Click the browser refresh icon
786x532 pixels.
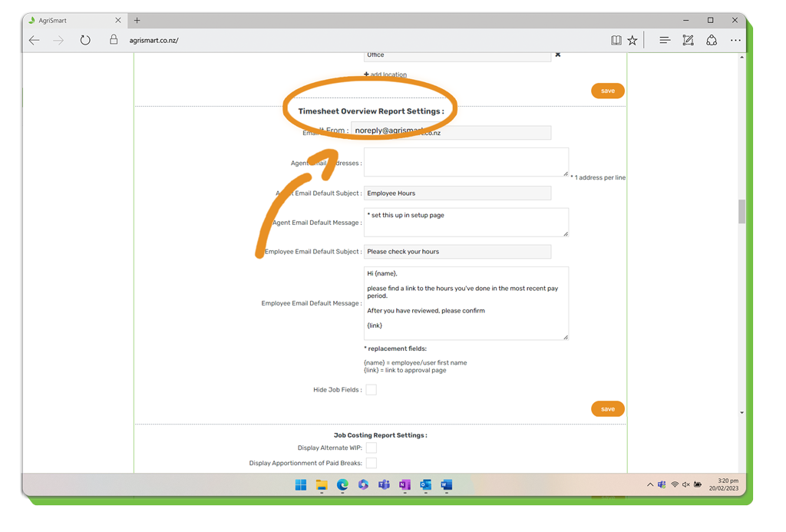tap(85, 41)
